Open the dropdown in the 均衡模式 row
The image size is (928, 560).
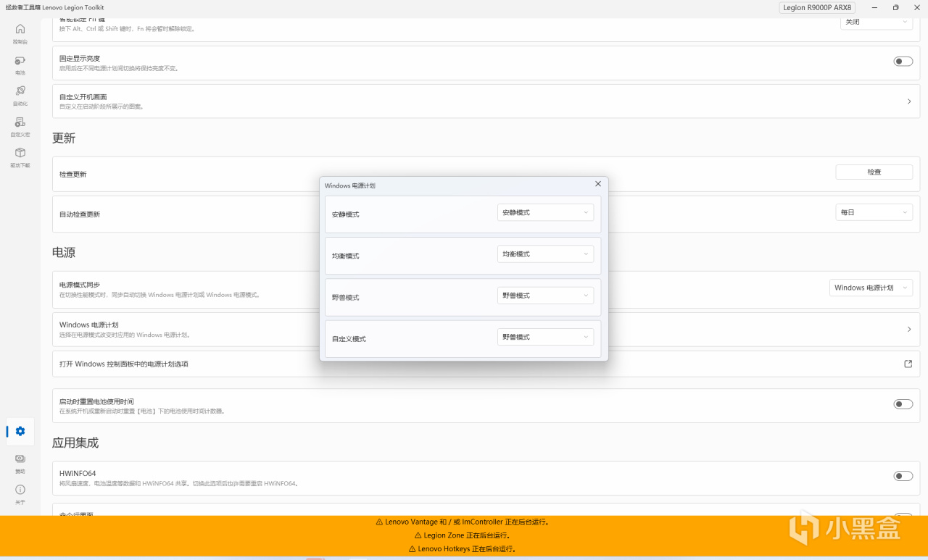545,254
